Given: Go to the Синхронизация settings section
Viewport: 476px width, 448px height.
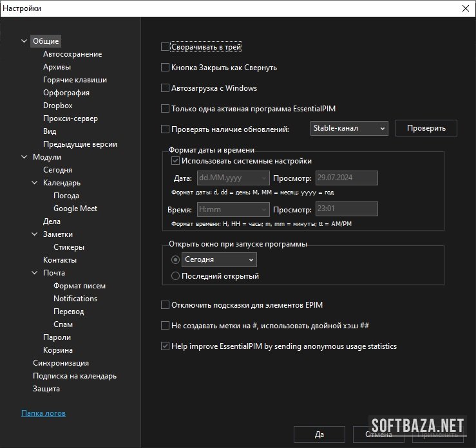Looking at the screenshot, I should click(x=61, y=363).
